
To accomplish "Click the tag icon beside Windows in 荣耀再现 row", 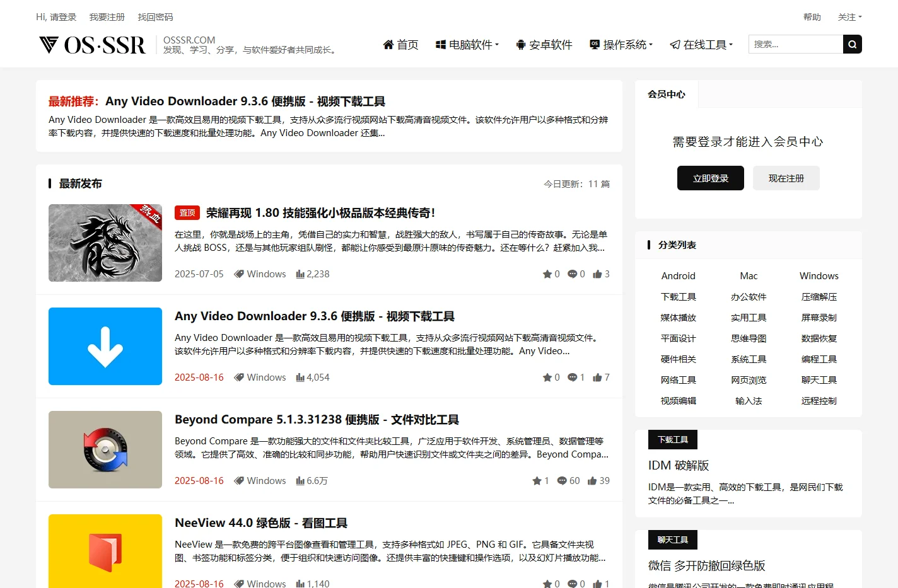I will (239, 274).
